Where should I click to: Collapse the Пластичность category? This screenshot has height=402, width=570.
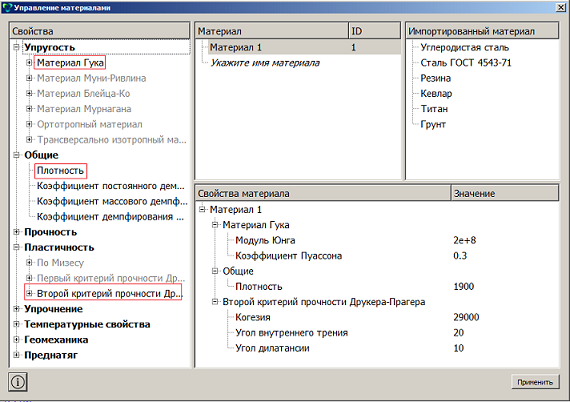pyautogui.click(x=16, y=247)
